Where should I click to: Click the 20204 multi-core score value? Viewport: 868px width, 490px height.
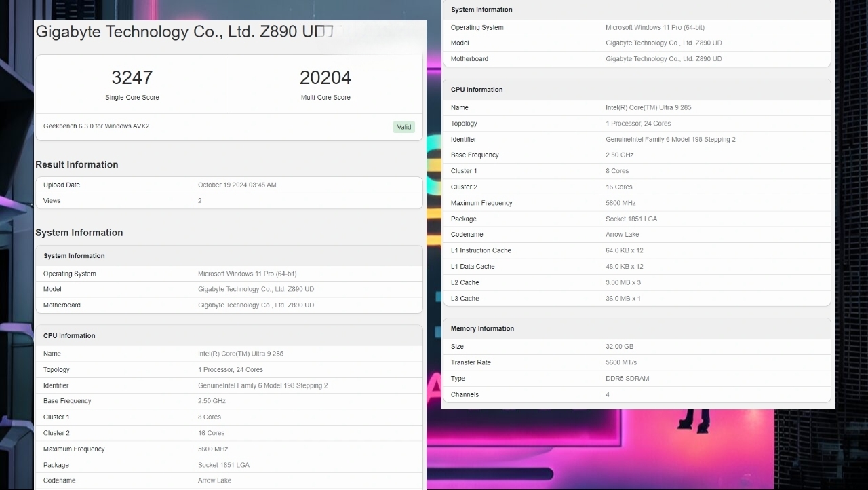pyautogui.click(x=325, y=77)
